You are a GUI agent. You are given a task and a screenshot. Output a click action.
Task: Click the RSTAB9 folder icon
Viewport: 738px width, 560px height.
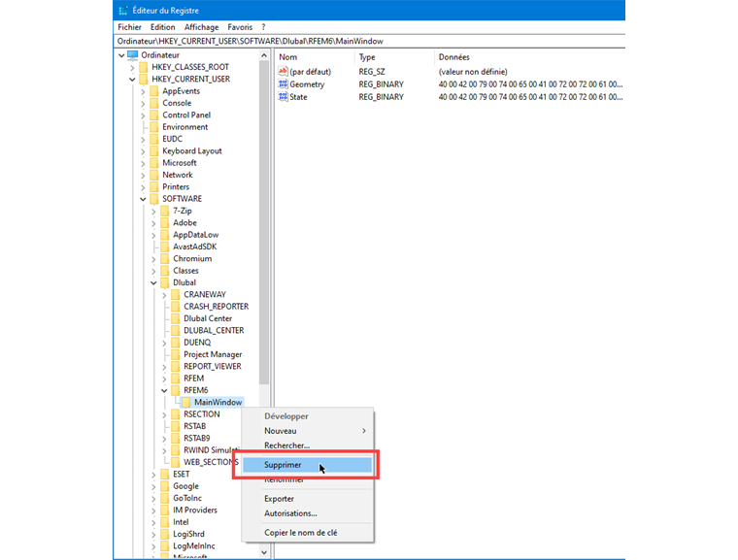[x=176, y=438]
